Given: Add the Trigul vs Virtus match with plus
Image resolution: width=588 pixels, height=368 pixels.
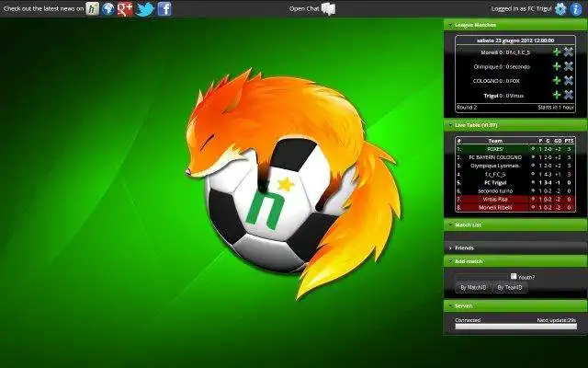Looking at the screenshot, I should (x=557, y=95).
